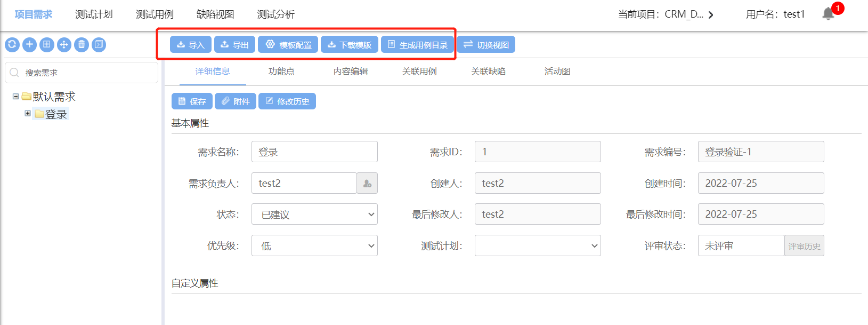Click the plus icon to add requirement
This screenshot has height=325, width=868.
click(30, 45)
